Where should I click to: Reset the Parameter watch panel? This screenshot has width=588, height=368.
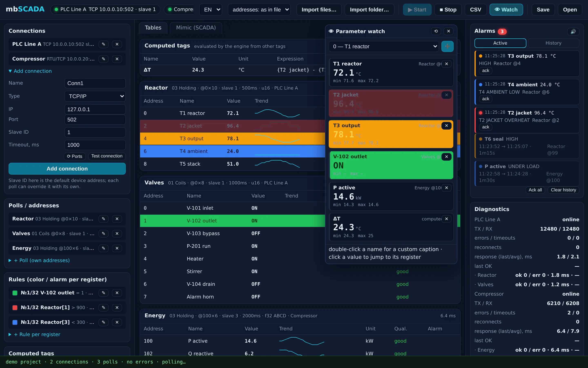pyautogui.click(x=436, y=31)
